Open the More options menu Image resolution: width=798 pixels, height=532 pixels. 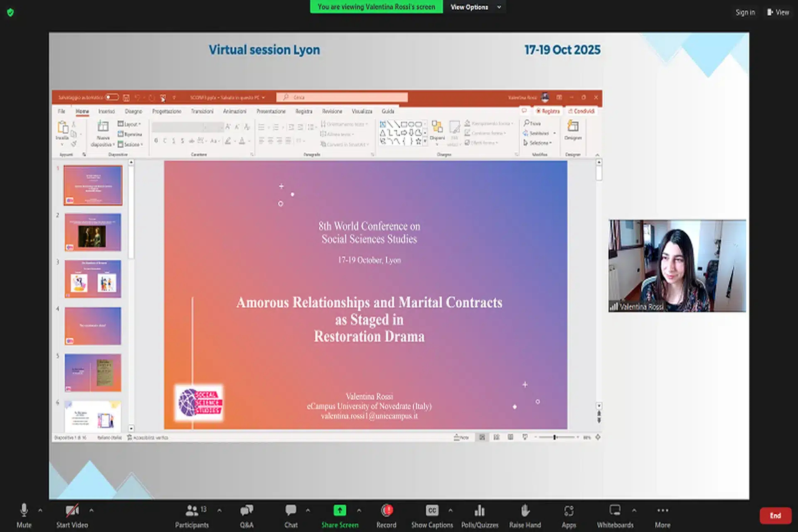(x=663, y=515)
